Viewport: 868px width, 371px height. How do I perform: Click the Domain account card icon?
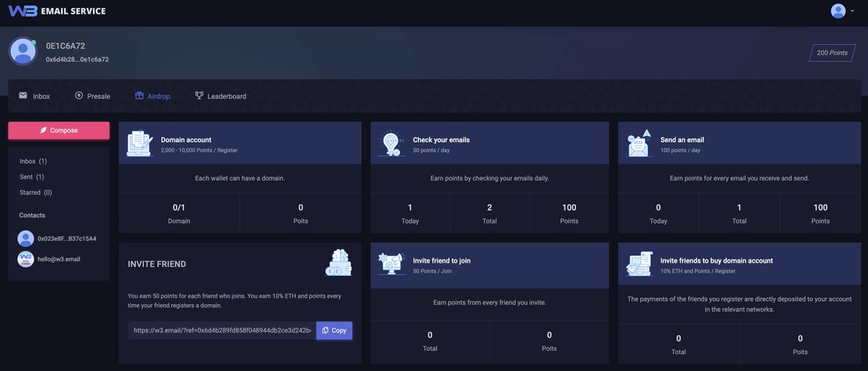(140, 143)
